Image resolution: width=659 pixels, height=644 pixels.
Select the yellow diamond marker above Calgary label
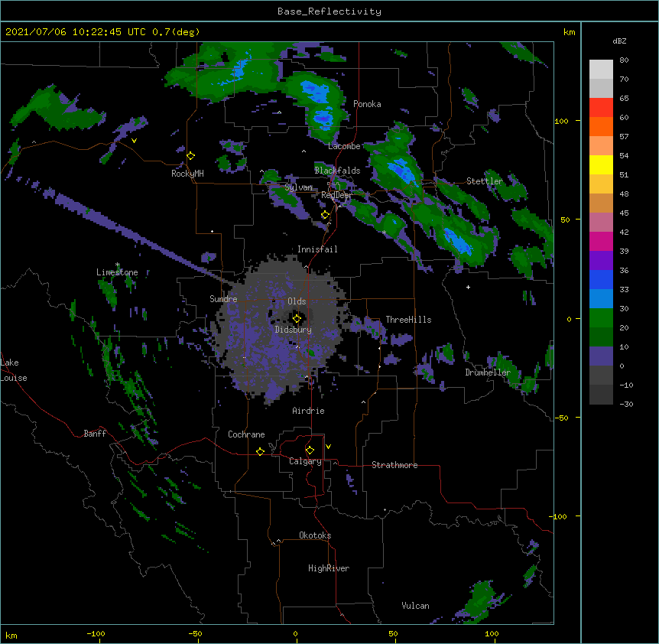[x=310, y=450]
